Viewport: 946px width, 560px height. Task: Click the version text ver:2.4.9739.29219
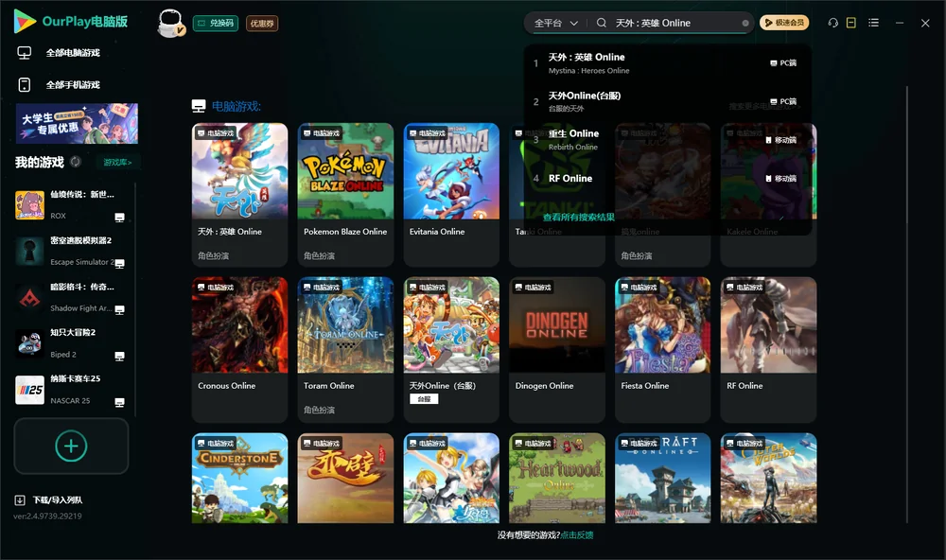pyautogui.click(x=47, y=516)
